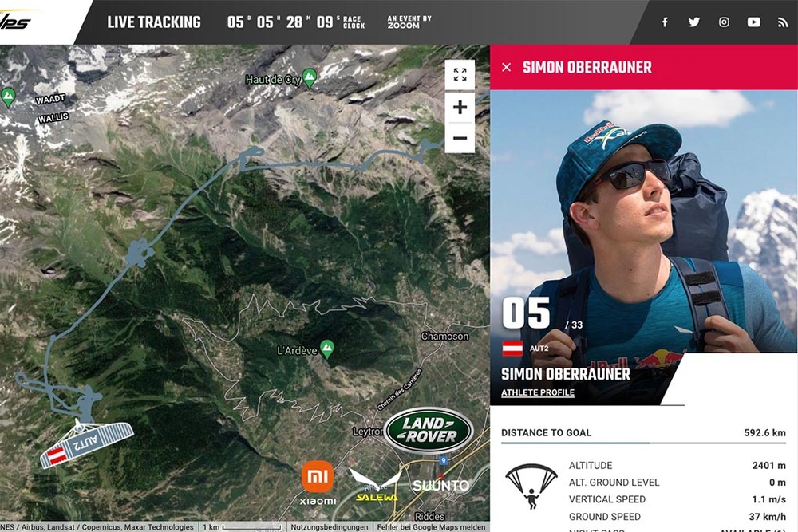Toggle fullscreen map view button
The width and height of the screenshot is (798, 532).
pyautogui.click(x=460, y=75)
